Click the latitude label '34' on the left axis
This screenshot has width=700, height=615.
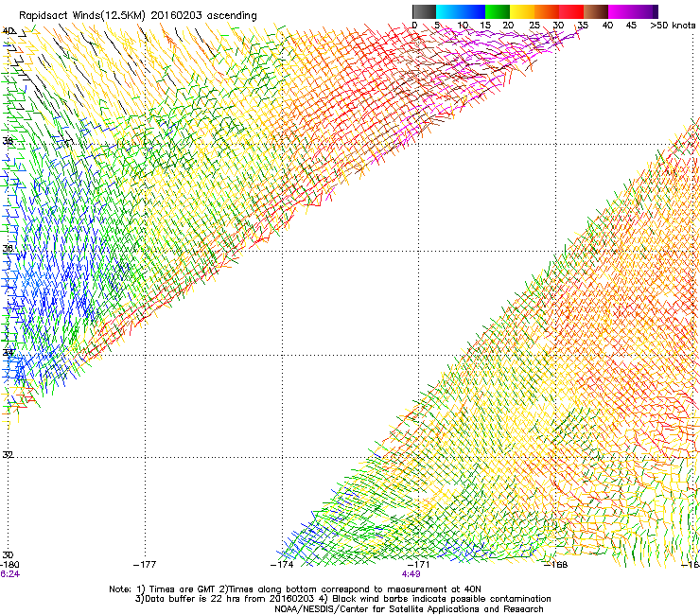(x=8, y=352)
